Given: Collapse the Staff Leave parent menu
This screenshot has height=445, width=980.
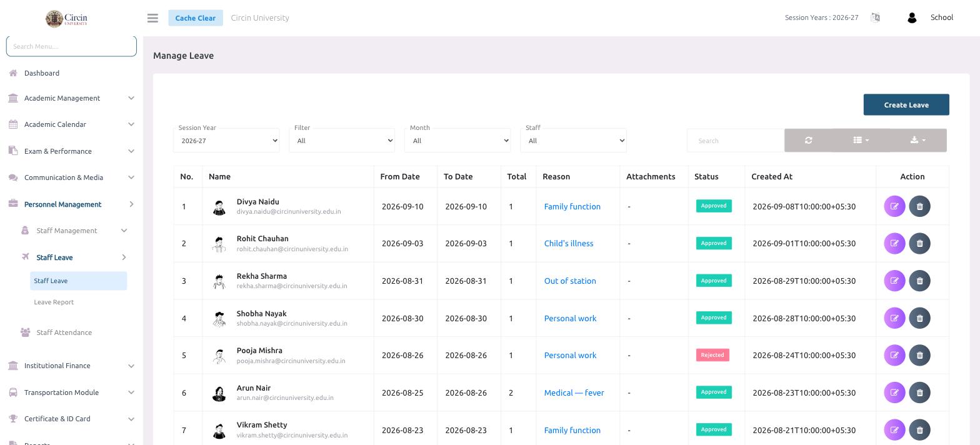Looking at the screenshot, I should (x=74, y=257).
